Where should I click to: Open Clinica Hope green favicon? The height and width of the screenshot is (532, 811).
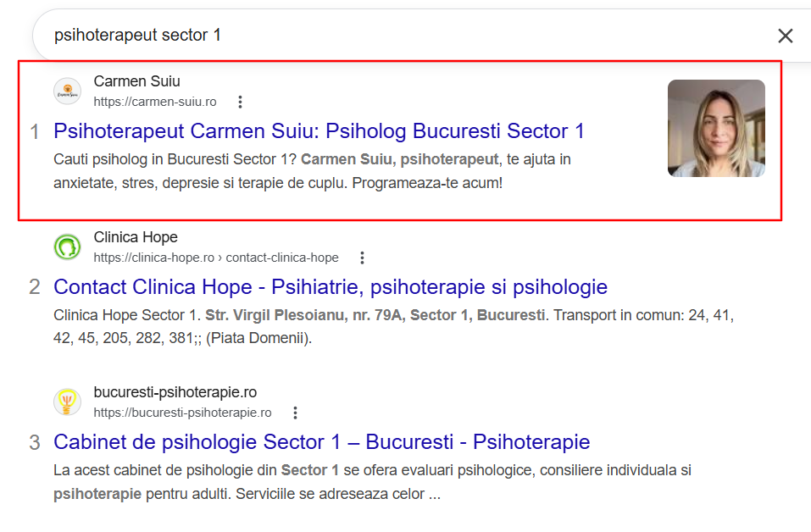pyautogui.click(x=67, y=247)
